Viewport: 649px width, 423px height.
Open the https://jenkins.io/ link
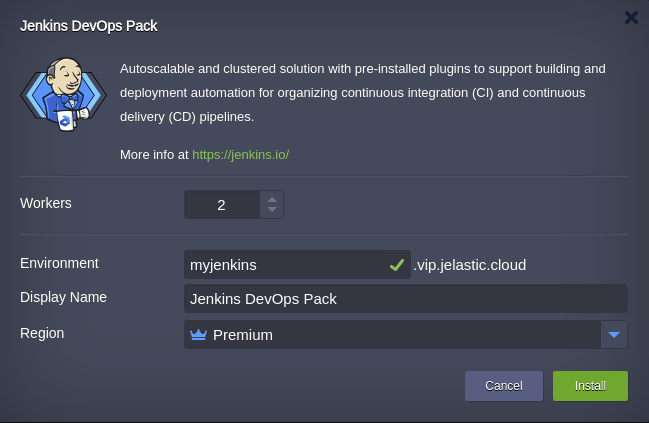(x=240, y=155)
